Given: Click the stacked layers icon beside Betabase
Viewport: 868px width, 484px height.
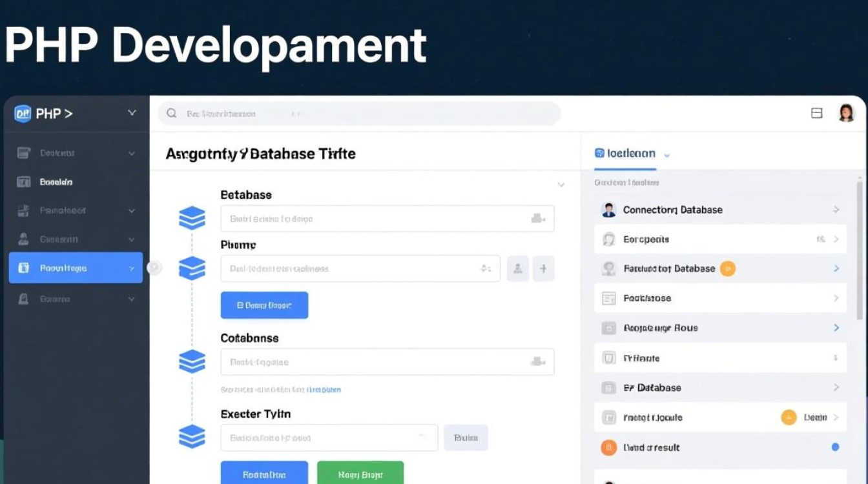Looking at the screenshot, I should coord(192,219).
